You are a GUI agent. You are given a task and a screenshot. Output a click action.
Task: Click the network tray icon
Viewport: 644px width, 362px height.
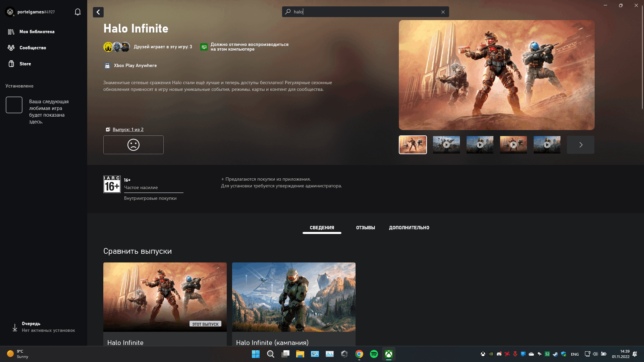587,354
